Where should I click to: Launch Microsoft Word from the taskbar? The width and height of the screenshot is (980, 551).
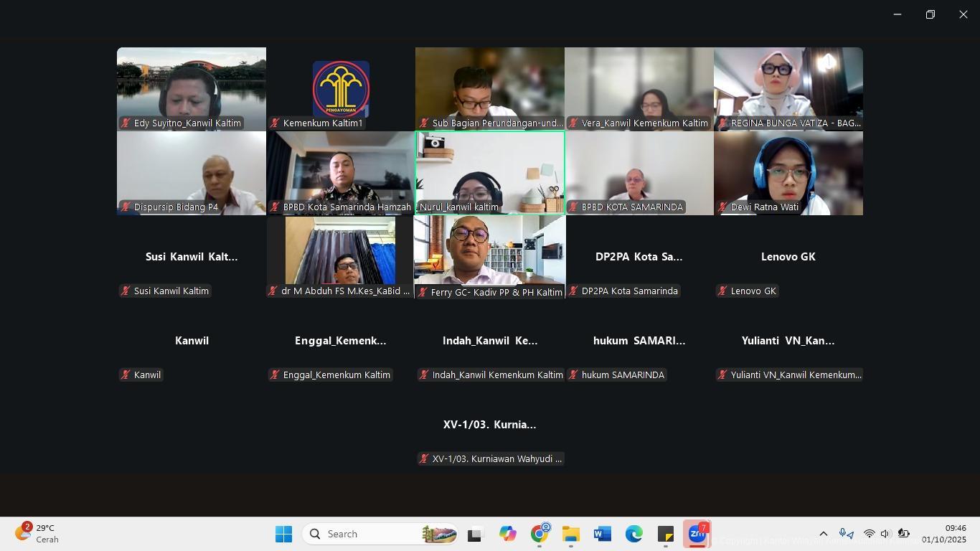[602, 534]
